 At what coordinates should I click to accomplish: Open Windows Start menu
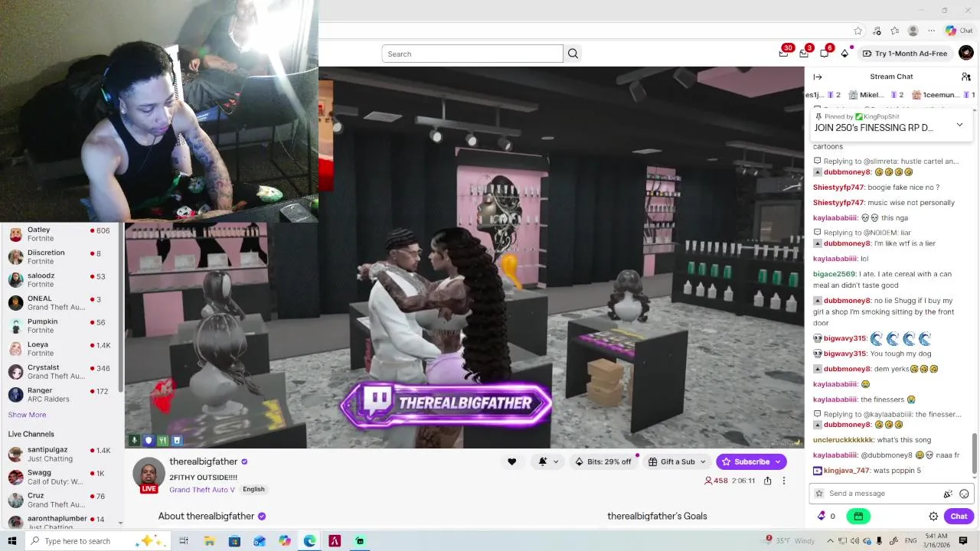click(x=12, y=541)
